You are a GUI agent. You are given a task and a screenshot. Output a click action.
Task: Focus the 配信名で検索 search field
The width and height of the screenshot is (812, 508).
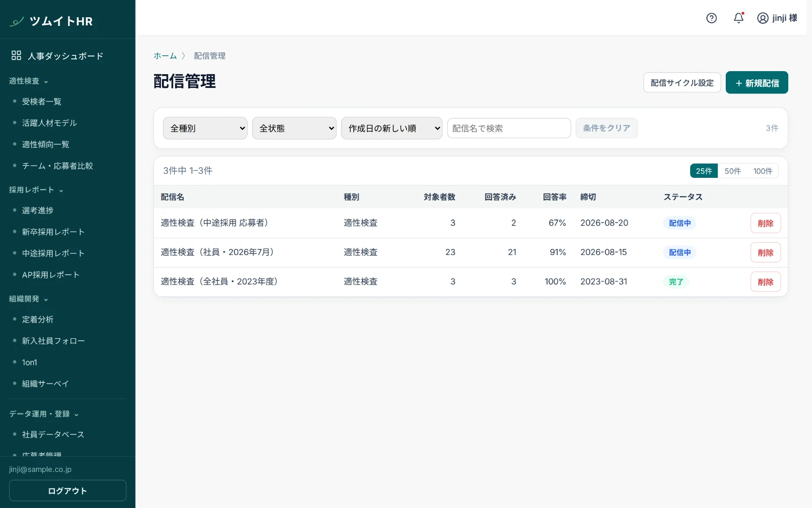[509, 128]
